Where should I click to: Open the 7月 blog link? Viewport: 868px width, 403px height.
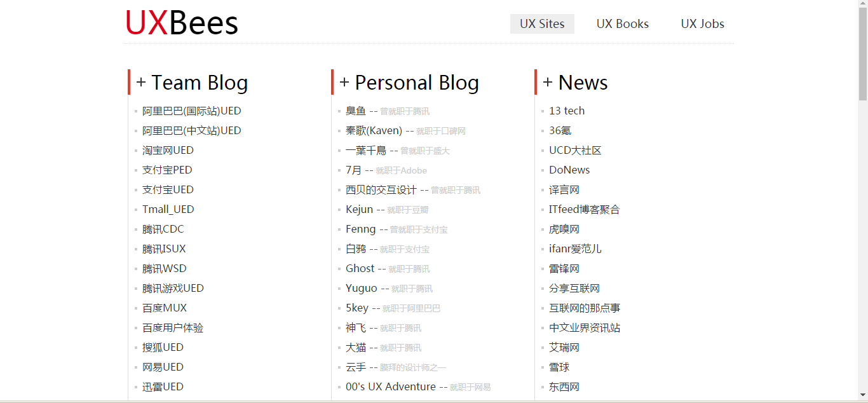point(354,170)
